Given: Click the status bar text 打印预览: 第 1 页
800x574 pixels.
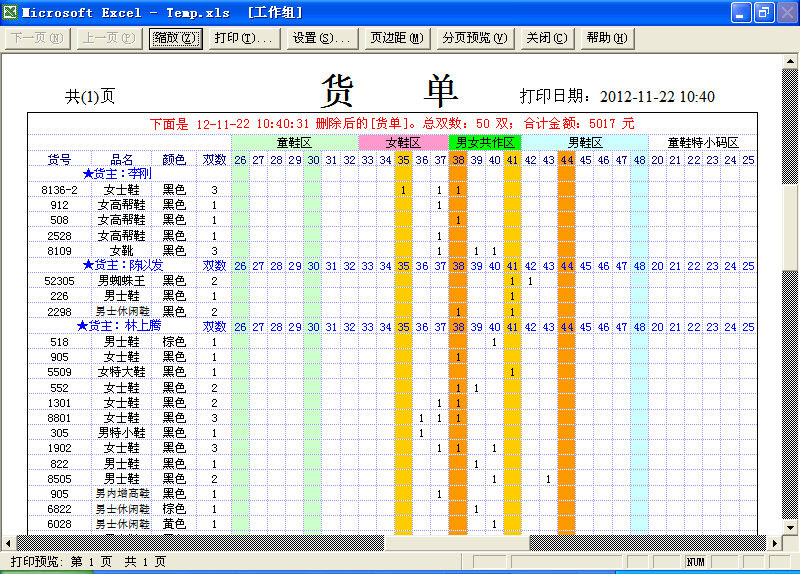Looking at the screenshot, I should click(x=61, y=562).
